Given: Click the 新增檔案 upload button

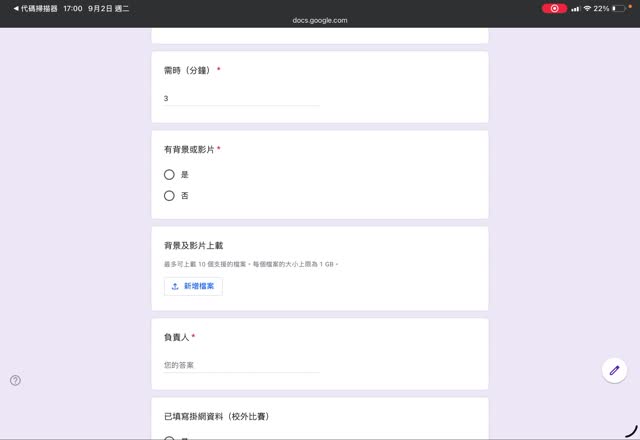Looking at the screenshot, I should [x=193, y=286].
